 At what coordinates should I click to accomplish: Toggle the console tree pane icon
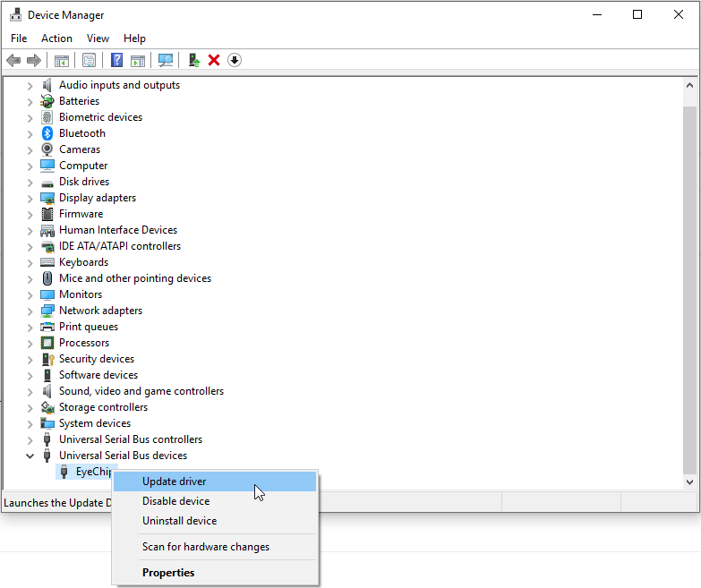(62, 60)
